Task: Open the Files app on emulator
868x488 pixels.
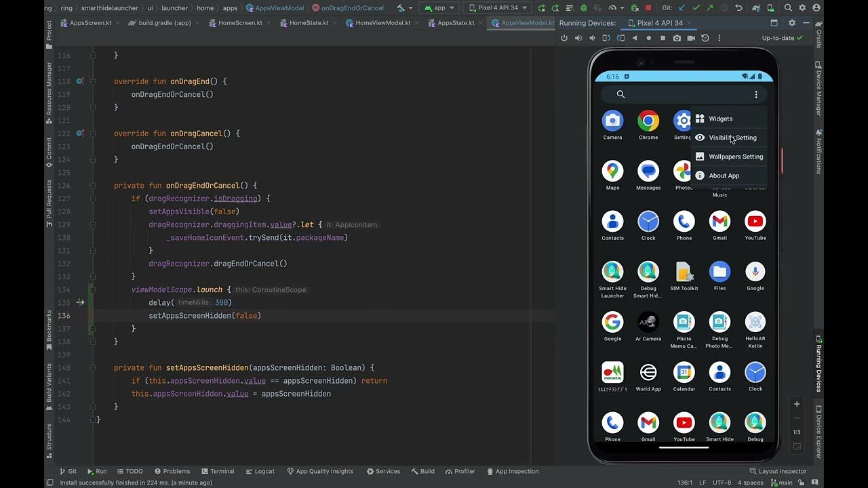Action: pyautogui.click(x=719, y=277)
